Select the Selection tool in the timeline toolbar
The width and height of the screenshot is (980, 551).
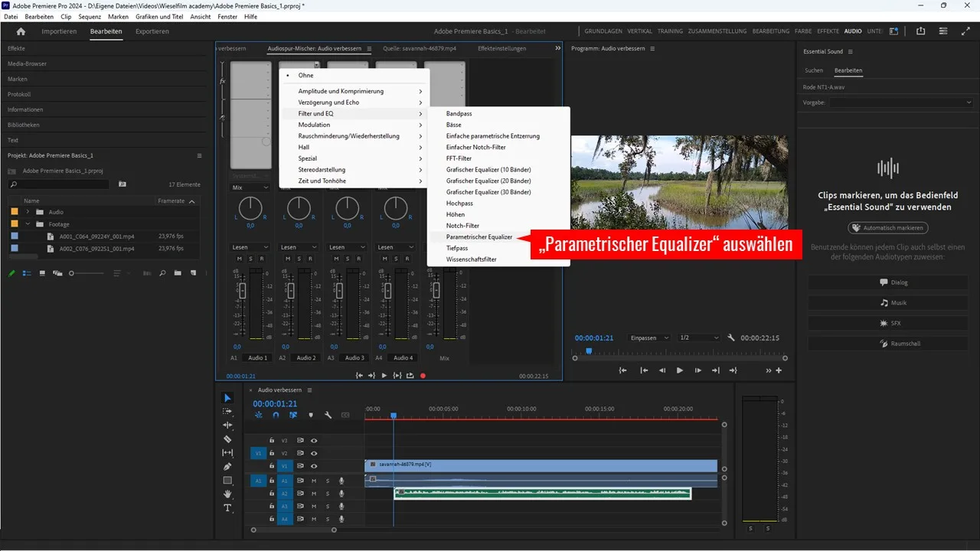point(227,398)
